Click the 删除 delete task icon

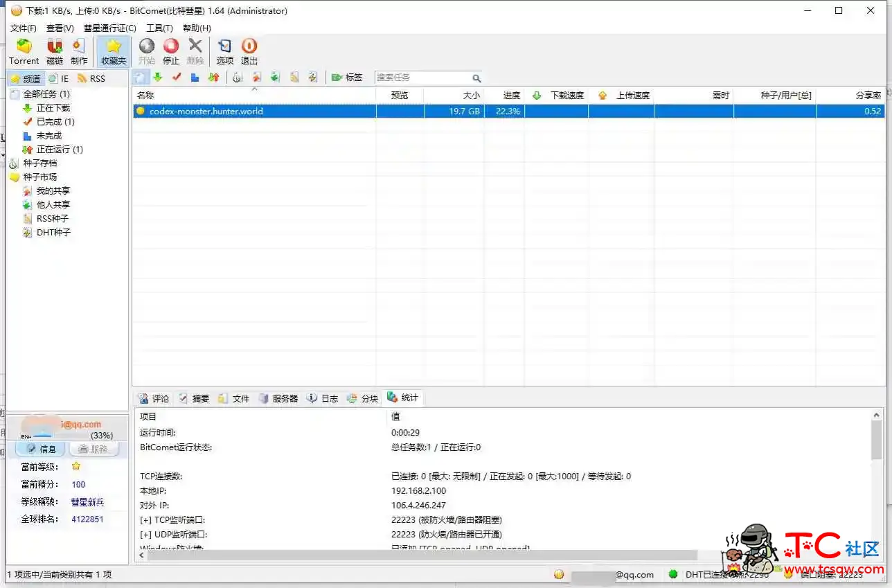(195, 52)
